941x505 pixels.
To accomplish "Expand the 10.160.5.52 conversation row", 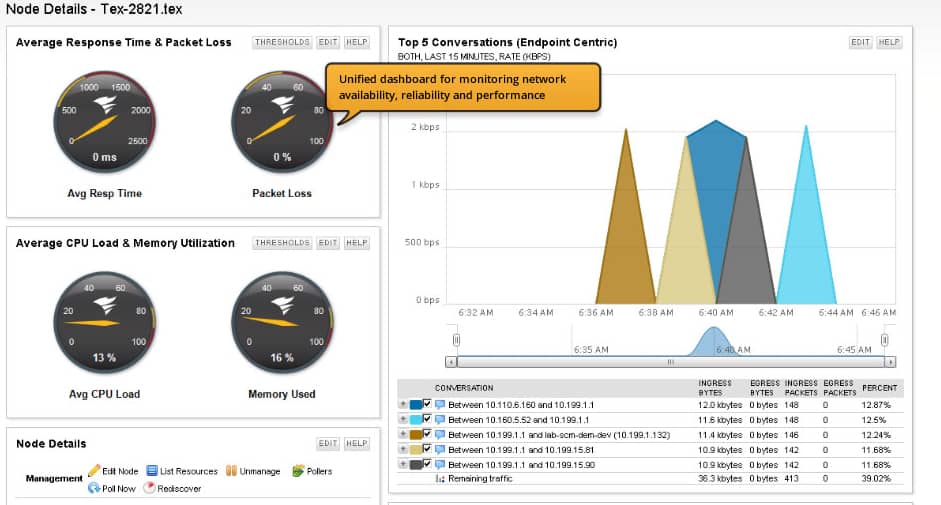I will click(403, 420).
